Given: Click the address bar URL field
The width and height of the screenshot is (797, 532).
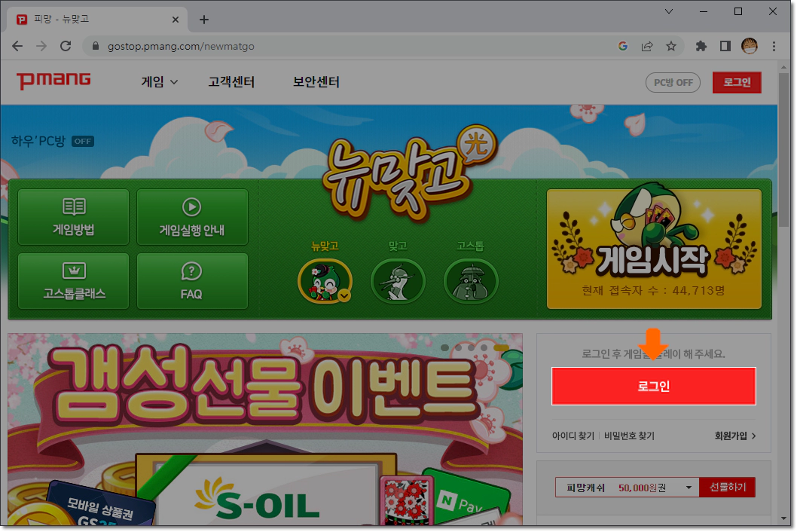Looking at the screenshot, I should [x=351, y=46].
